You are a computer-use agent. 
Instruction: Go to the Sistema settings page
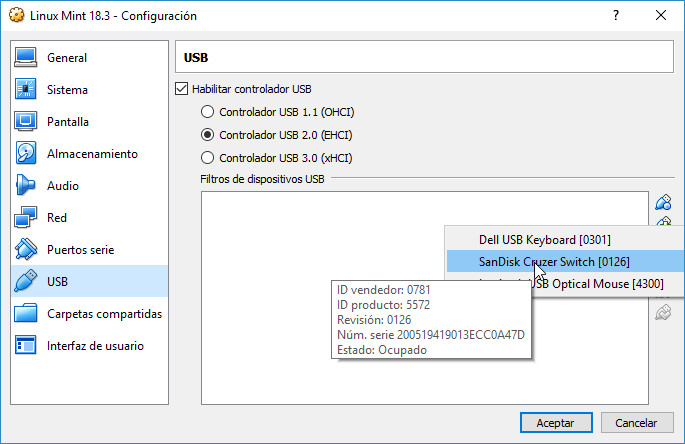(x=67, y=90)
